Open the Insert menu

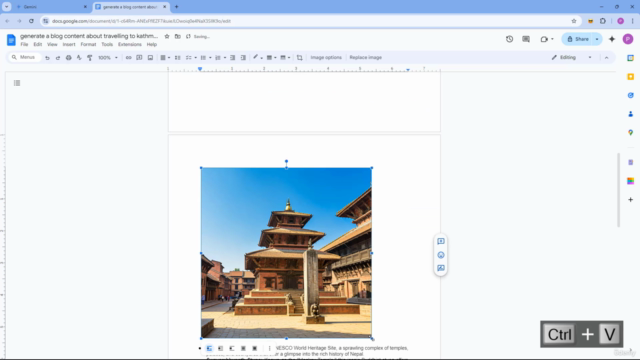coord(69,44)
